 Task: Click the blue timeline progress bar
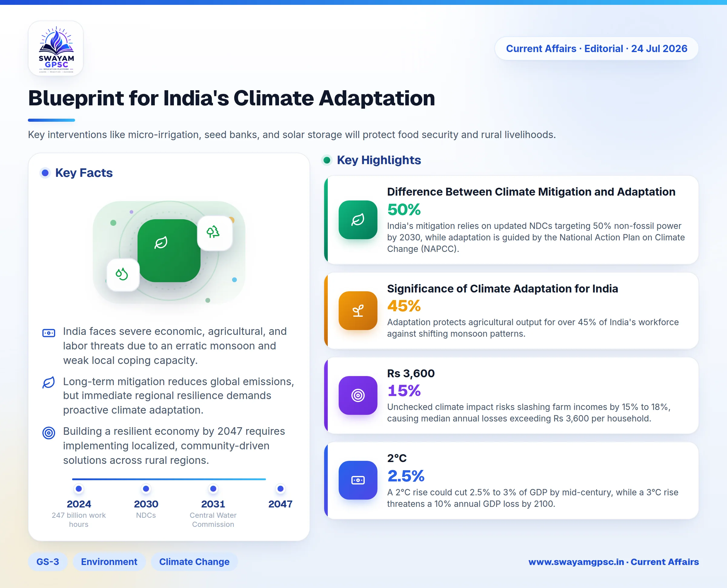[x=169, y=479]
